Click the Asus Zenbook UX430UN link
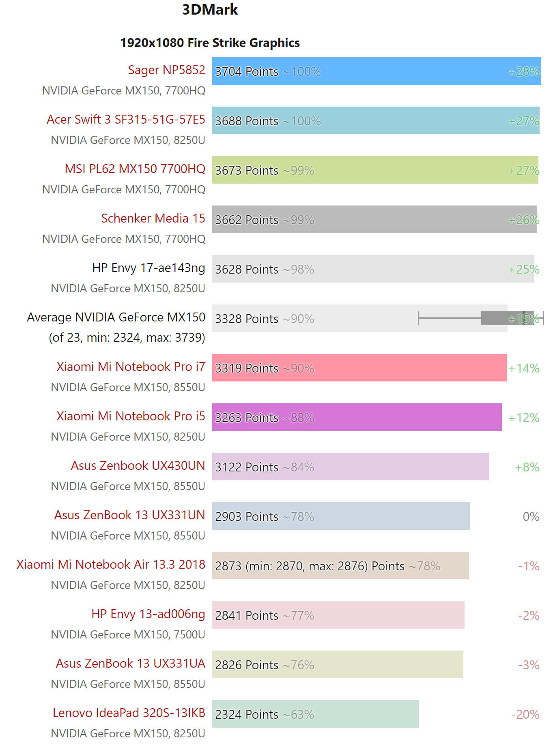Screen dimensions: 553x756 138,466
